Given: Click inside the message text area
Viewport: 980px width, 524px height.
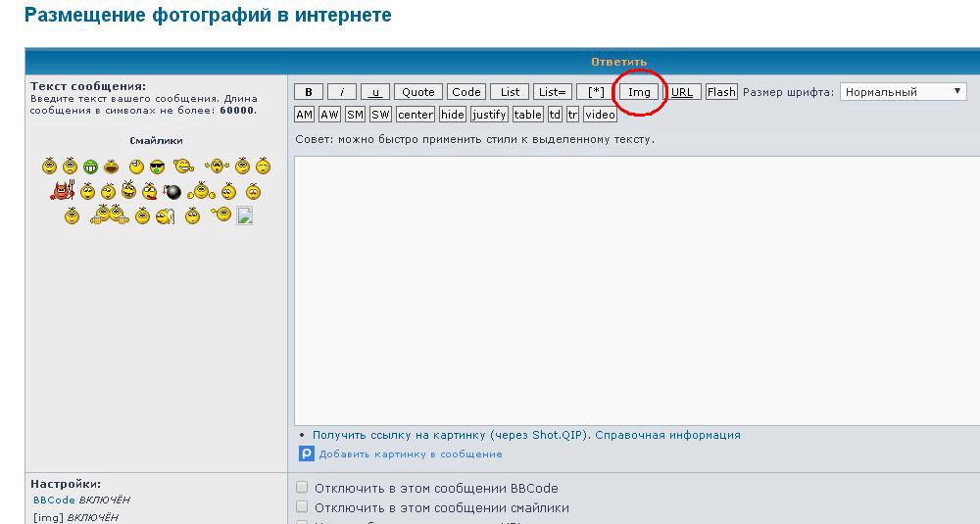Looking at the screenshot, I should (637, 291).
